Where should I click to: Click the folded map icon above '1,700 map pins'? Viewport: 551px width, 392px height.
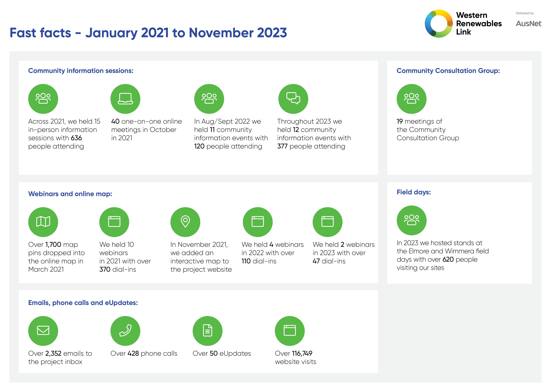(43, 222)
